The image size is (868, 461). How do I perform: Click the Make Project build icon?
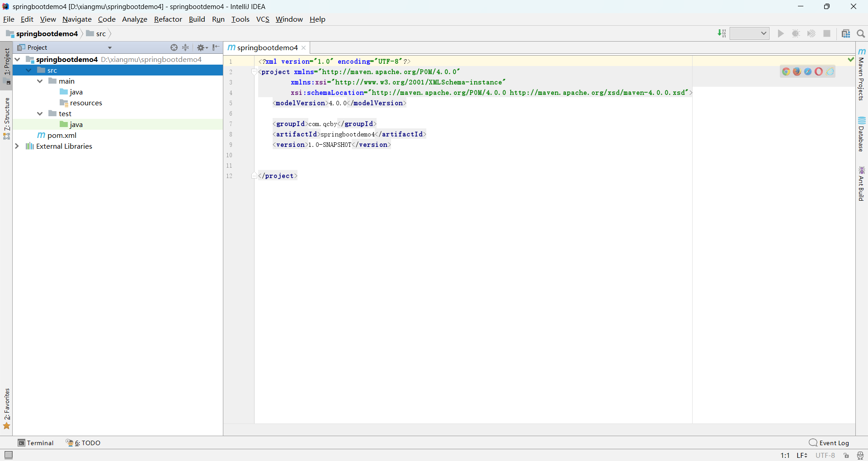722,33
